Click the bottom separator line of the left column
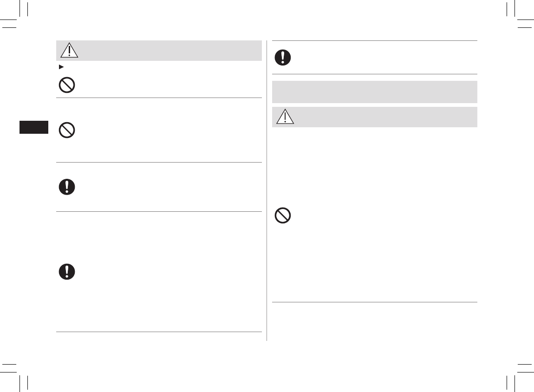This screenshot has height=392, width=534. pos(159,332)
